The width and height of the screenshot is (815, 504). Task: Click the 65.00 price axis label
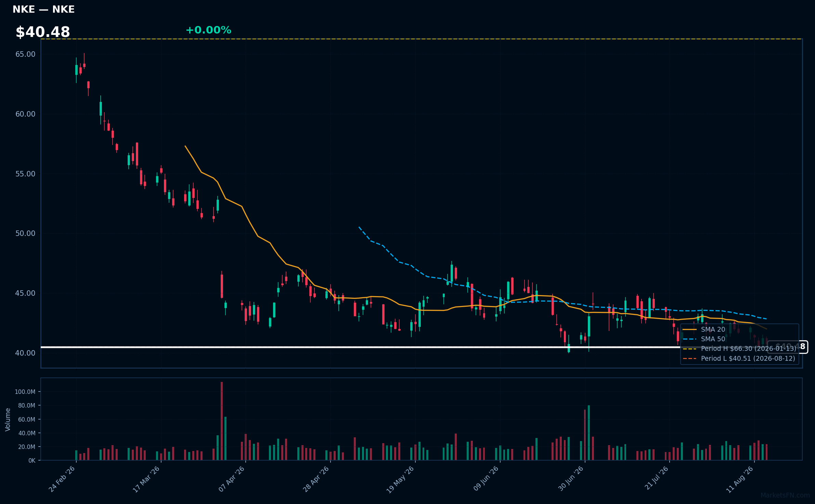click(25, 54)
